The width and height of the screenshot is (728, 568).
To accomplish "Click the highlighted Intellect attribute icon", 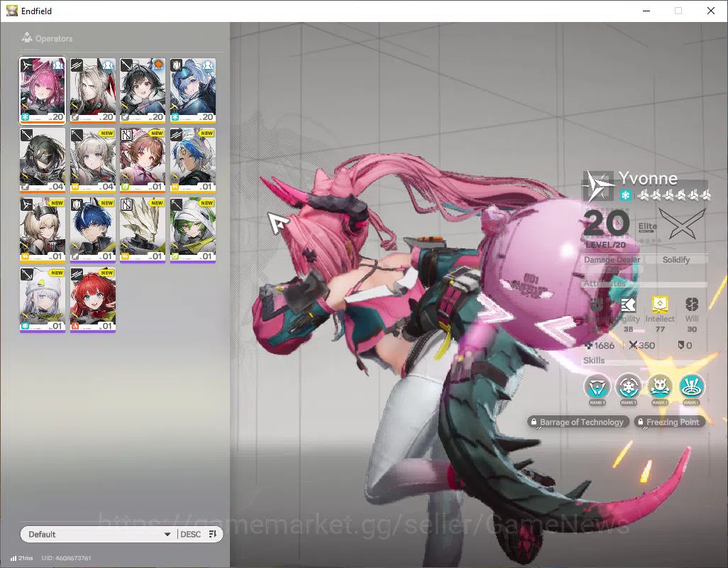I will point(660,305).
